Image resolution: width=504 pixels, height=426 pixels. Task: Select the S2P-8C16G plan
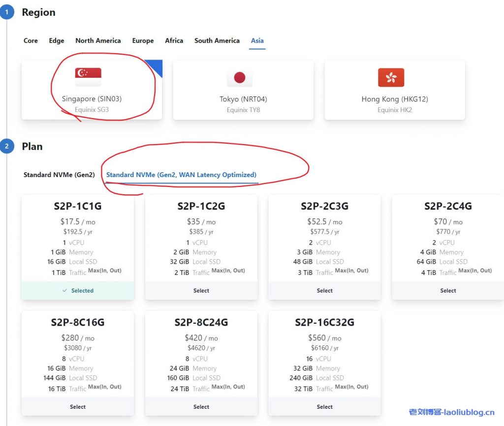click(x=77, y=406)
